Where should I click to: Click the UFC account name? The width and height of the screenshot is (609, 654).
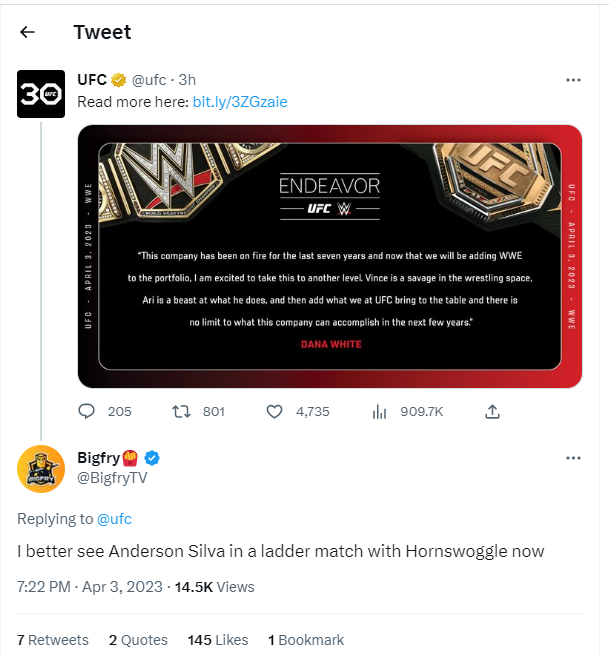click(92, 80)
